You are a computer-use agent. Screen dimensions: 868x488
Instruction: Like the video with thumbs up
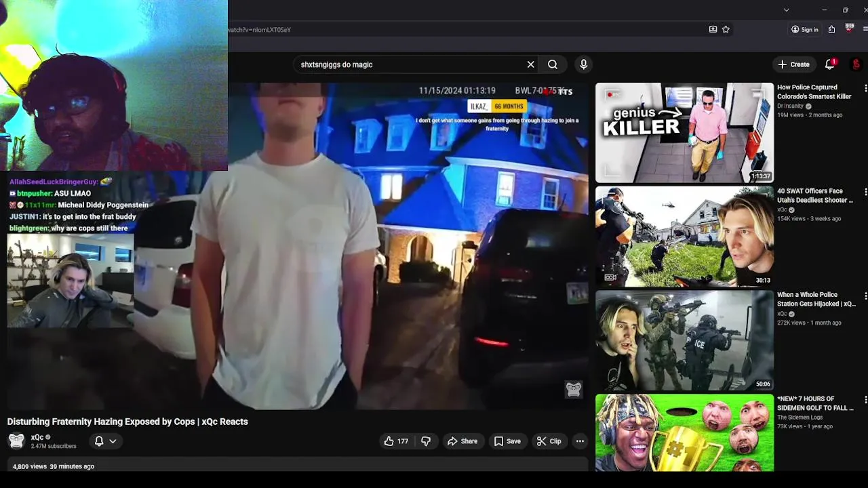(396, 441)
